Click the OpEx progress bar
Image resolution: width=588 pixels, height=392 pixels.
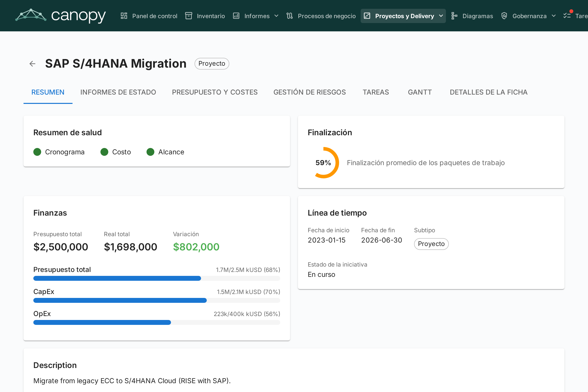(x=157, y=322)
